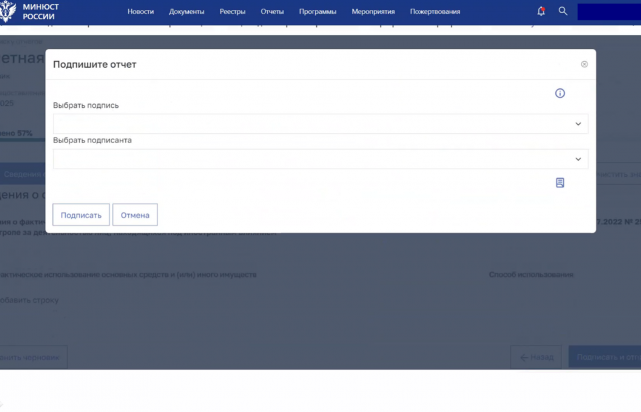Click the Добавить строку link
Screen dimensions: 641x412
29,300
